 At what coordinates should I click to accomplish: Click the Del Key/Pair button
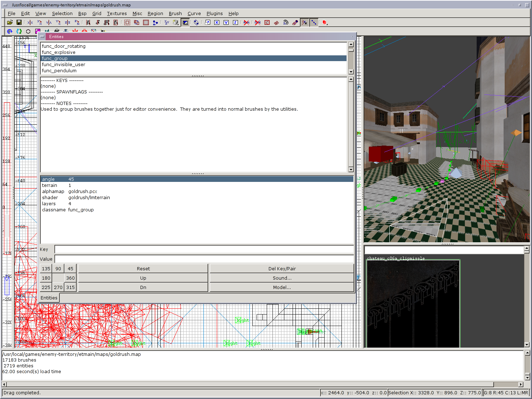click(x=282, y=269)
